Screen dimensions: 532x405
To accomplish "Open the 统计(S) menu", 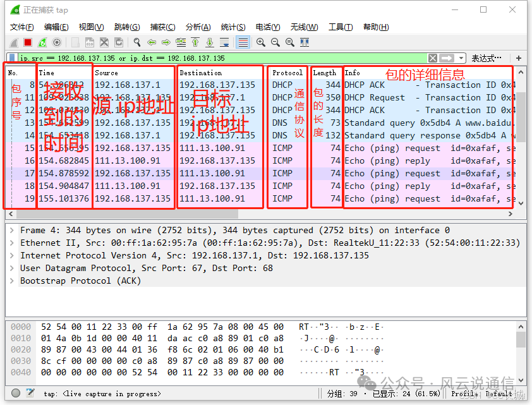I will 233,27.
